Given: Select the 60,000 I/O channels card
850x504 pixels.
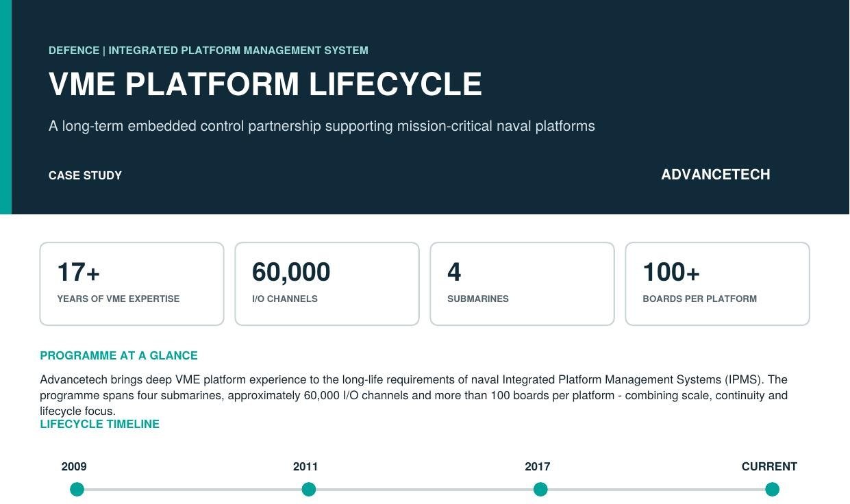Looking at the screenshot, I should pyautogui.click(x=327, y=283).
